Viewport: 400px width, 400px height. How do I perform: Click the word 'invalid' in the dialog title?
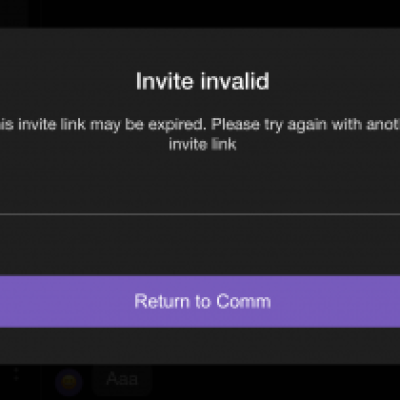235,81
